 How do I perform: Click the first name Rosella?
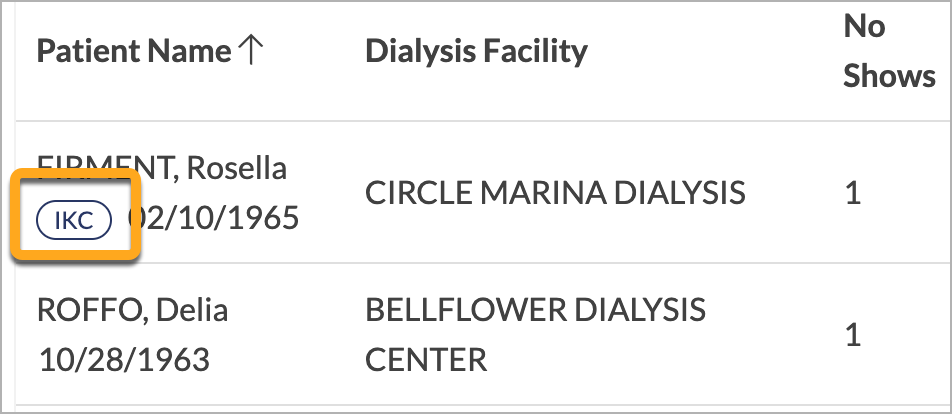click(x=236, y=168)
